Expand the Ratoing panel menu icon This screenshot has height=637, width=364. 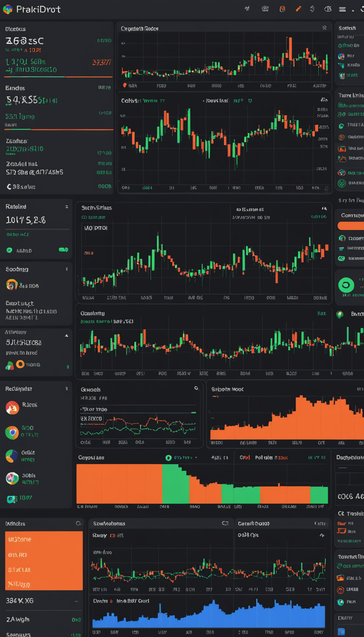click(66, 207)
